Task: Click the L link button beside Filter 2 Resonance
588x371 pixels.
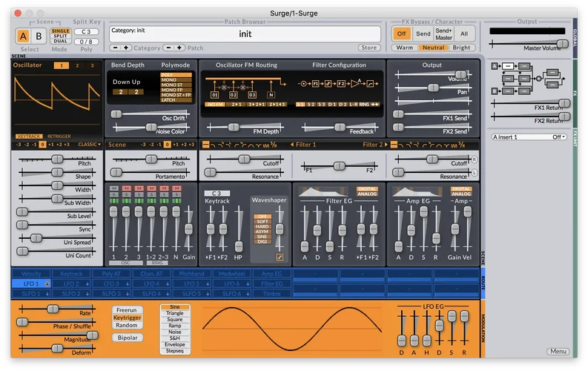Action: (x=475, y=173)
